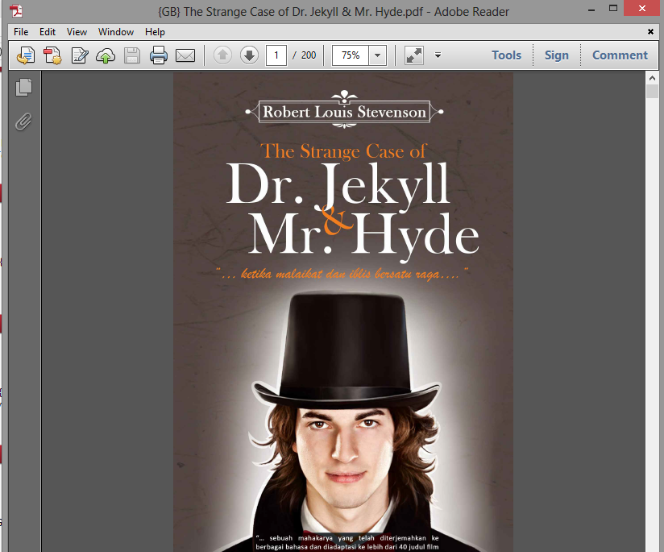This screenshot has height=552, width=664.
Task: Click the 'Robert Louis Stevenson' author text
Action: tap(344, 112)
